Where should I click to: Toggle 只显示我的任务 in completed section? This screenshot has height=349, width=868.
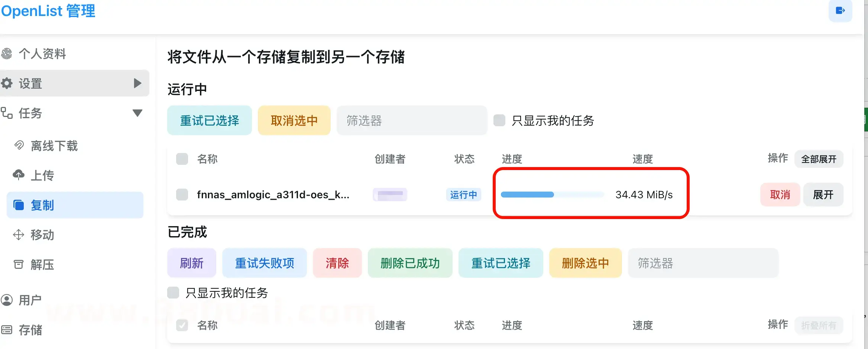point(173,293)
